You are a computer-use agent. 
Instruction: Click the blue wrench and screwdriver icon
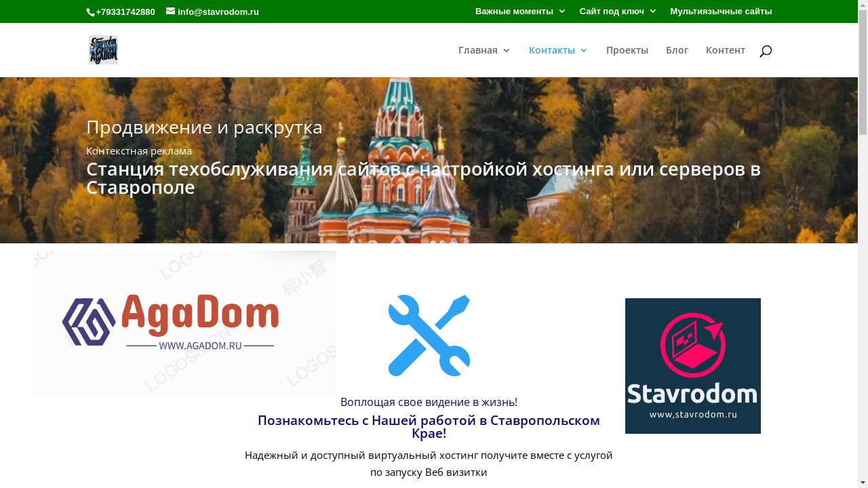(429, 335)
